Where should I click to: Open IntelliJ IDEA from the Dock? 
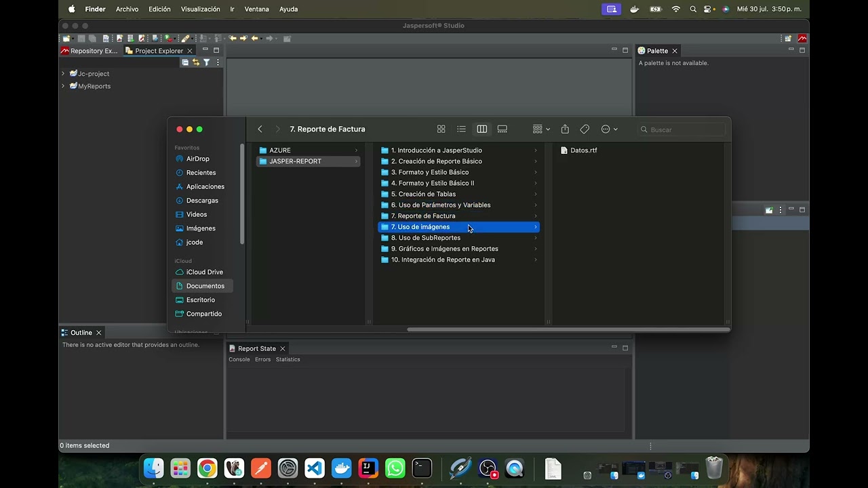[x=368, y=468]
